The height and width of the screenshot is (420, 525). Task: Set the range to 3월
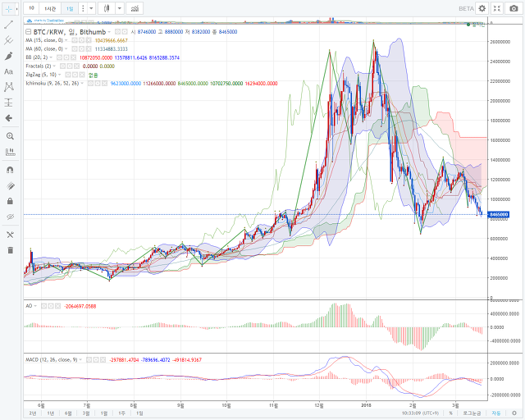[x=86, y=413]
